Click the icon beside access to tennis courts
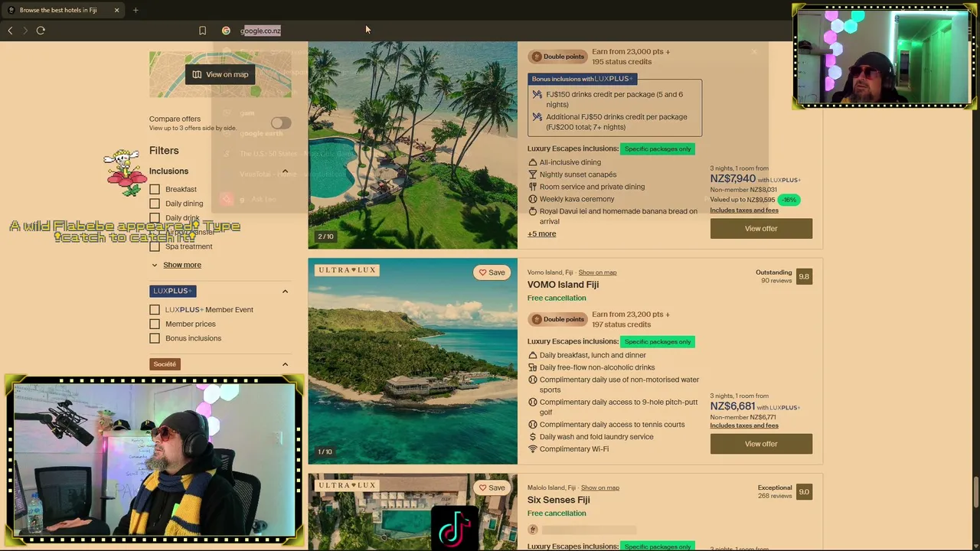Image resolution: width=980 pixels, height=551 pixels. tap(533, 425)
